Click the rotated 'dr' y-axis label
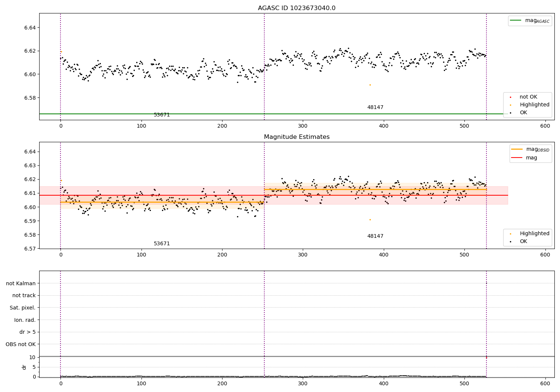 click(x=24, y=367)
